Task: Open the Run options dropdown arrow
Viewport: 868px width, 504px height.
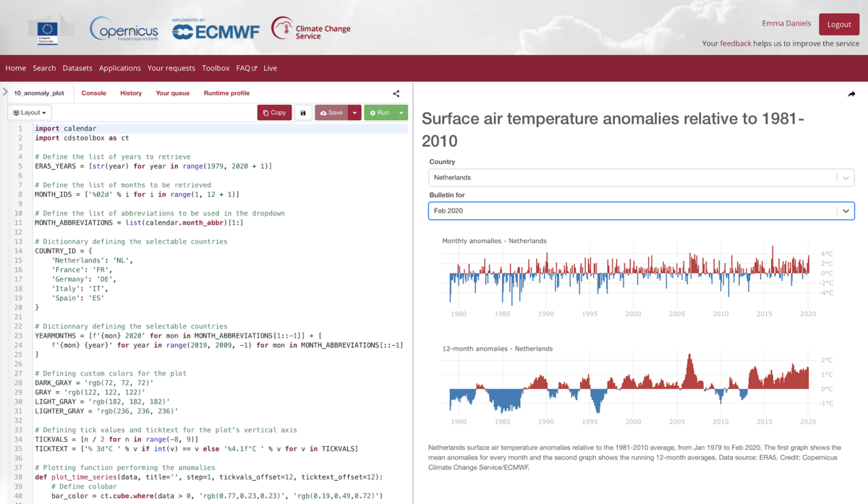Action: click(401, 113)
